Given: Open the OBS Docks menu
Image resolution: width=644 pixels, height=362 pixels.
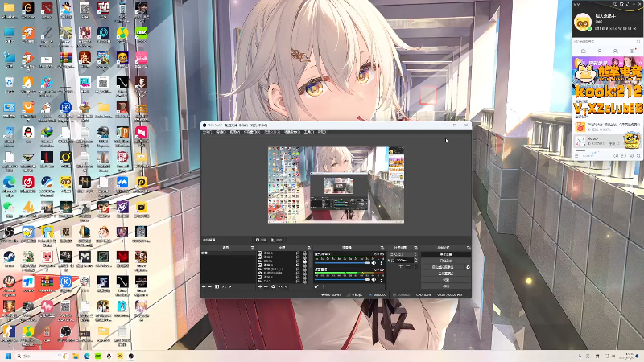Looking at the screenshot, I should pos(252,132).
